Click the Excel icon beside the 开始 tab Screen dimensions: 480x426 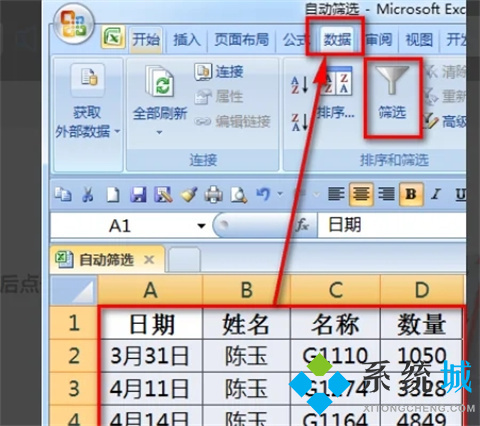(x=113, y=37)
